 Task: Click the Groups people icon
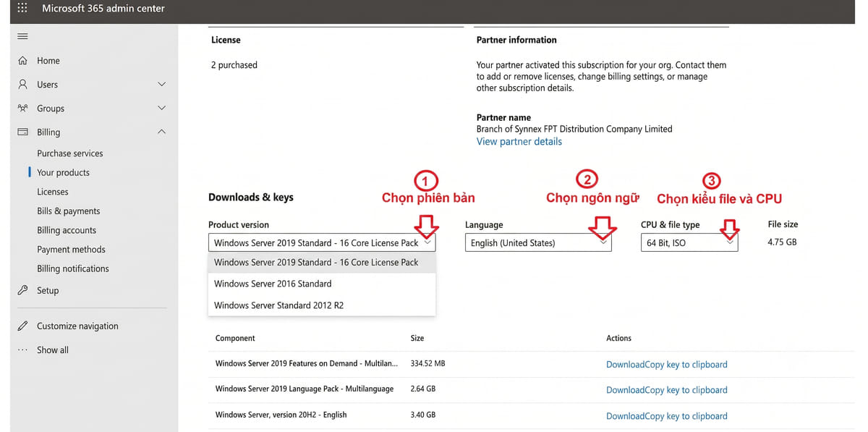[22, 109]
